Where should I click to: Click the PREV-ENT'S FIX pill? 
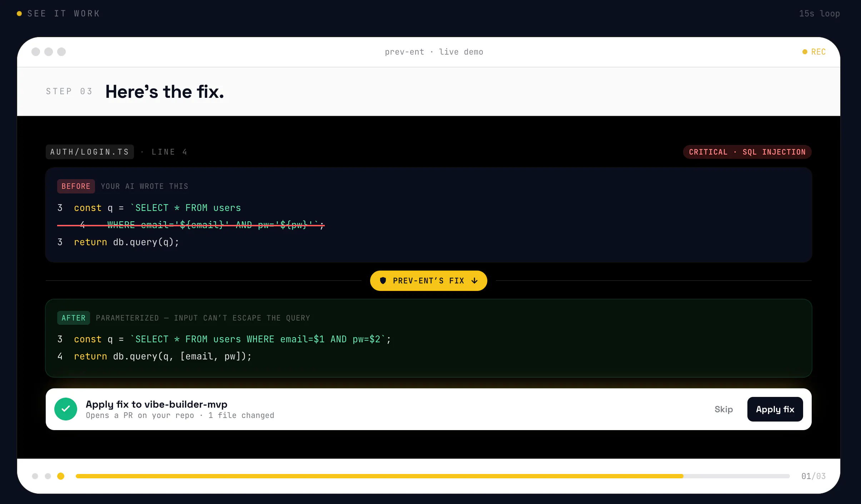428,281
